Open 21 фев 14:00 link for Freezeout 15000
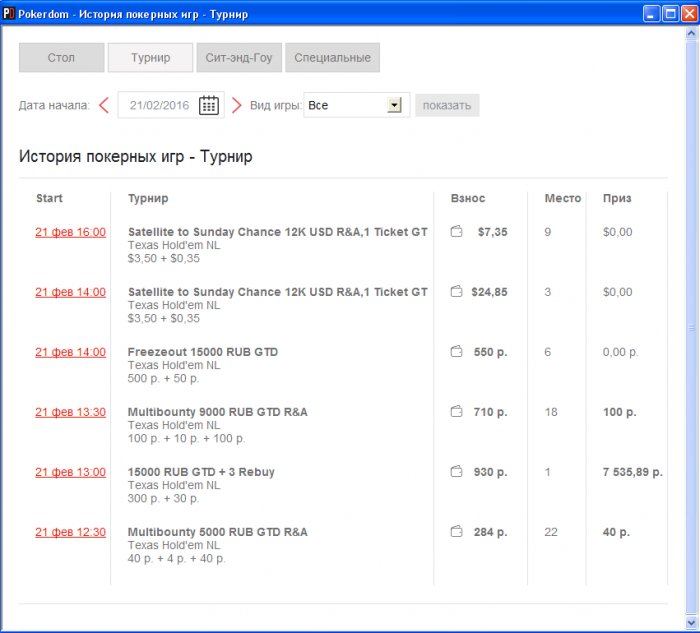700x633 pixels. [71, 352]
